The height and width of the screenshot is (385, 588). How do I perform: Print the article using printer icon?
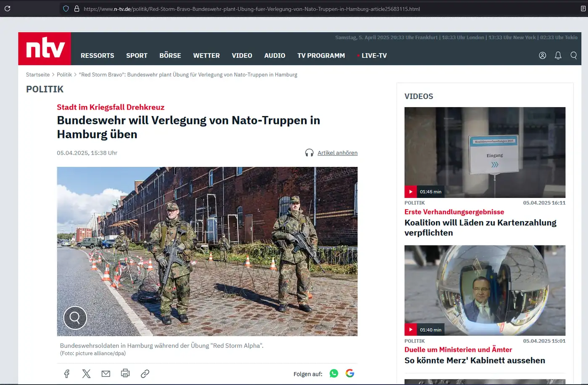tap(125, 373)
